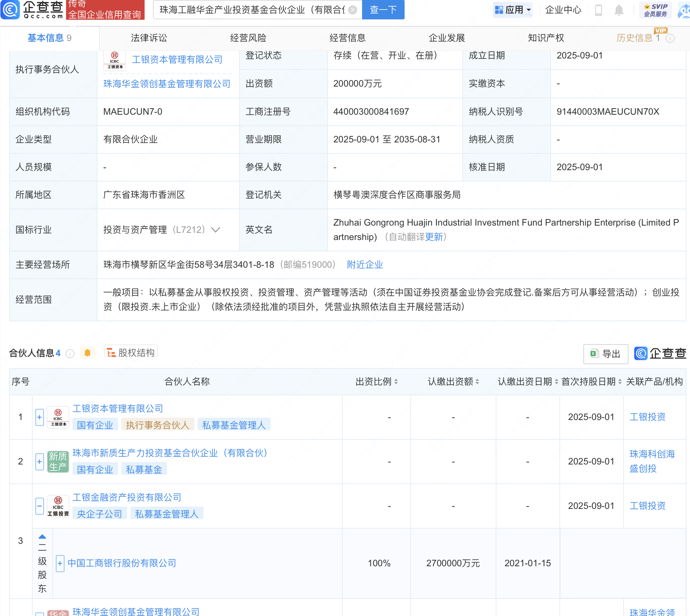Open 附近企业 nearby companies link
The width and height of the screenshot is (690, 616).
coord(365,265)
